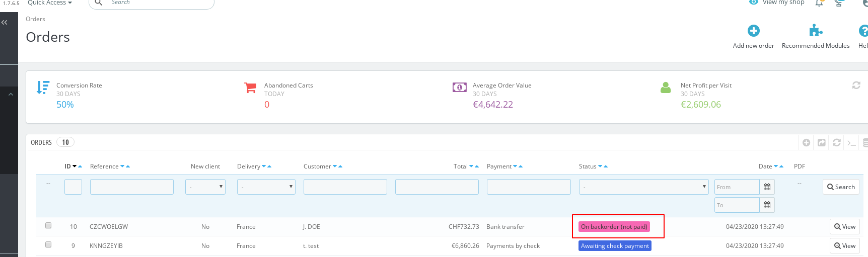Sort Customer column ascending
Viewport: 868px width, 257px height.
(x=340, y=166)
